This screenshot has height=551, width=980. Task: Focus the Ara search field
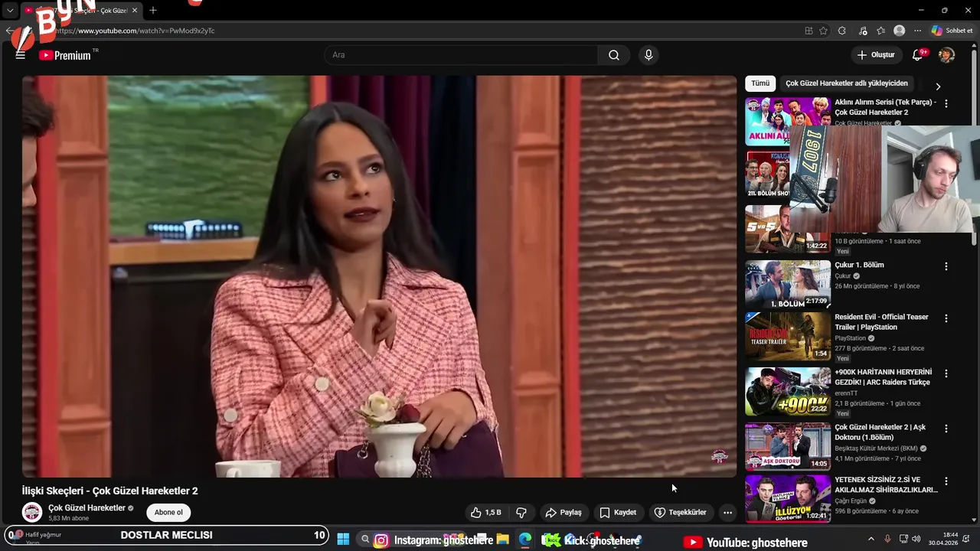point(461,55)
